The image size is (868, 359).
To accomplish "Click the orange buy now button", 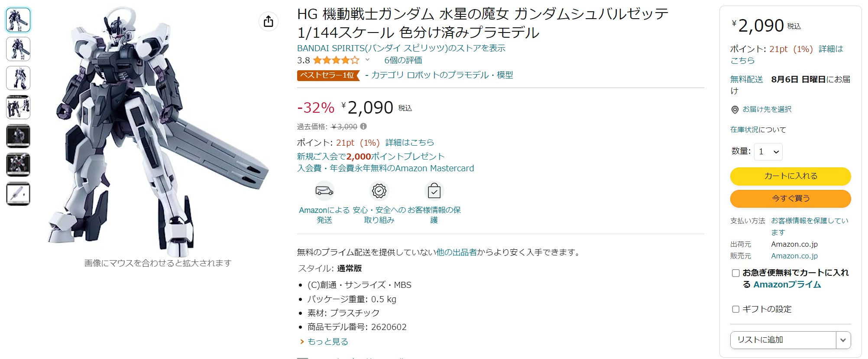I will pyautogui.click(x=790, y=199).
